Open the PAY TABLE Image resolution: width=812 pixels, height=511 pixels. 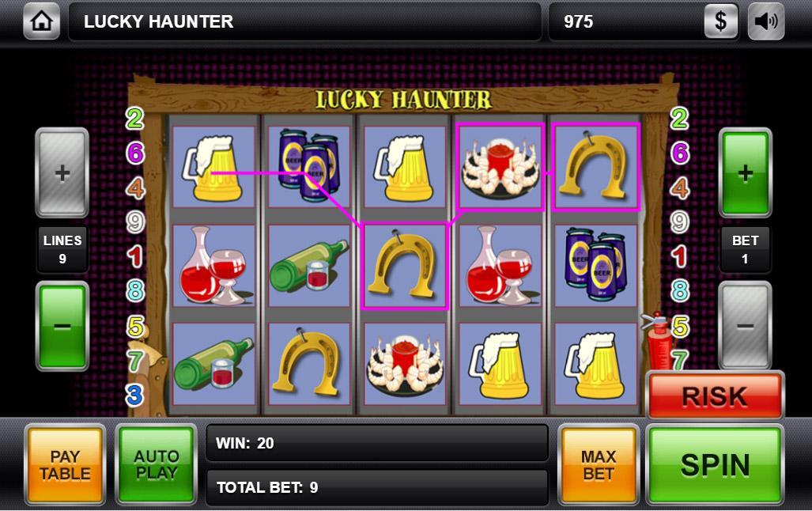tap(65, 465)
